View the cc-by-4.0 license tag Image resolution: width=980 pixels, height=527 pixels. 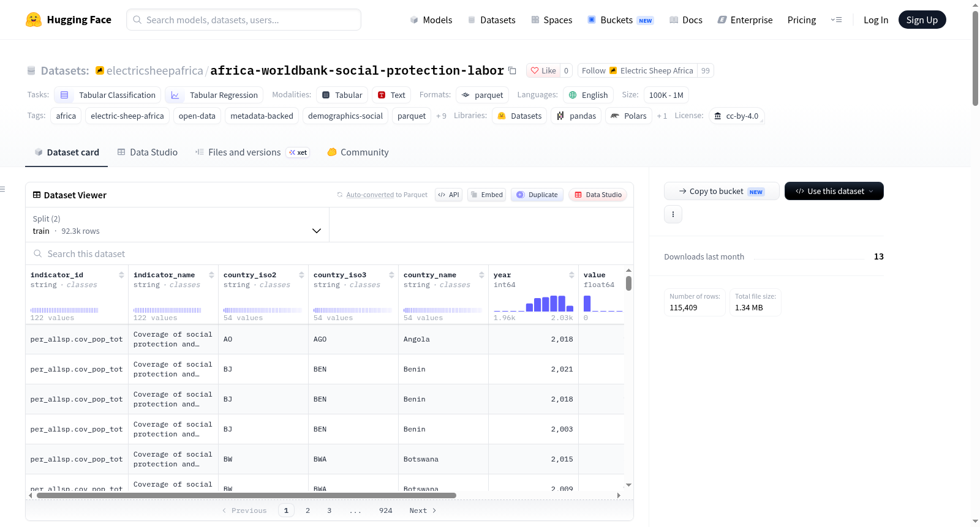[x=736, y=116]
